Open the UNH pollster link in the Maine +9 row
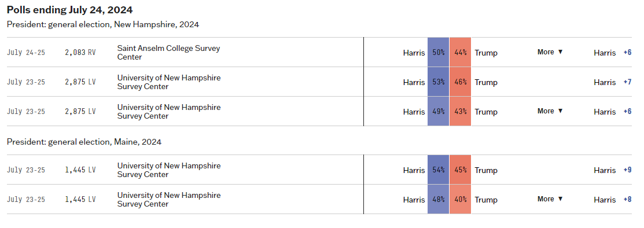The image size is (644, 228). (169, 170)
